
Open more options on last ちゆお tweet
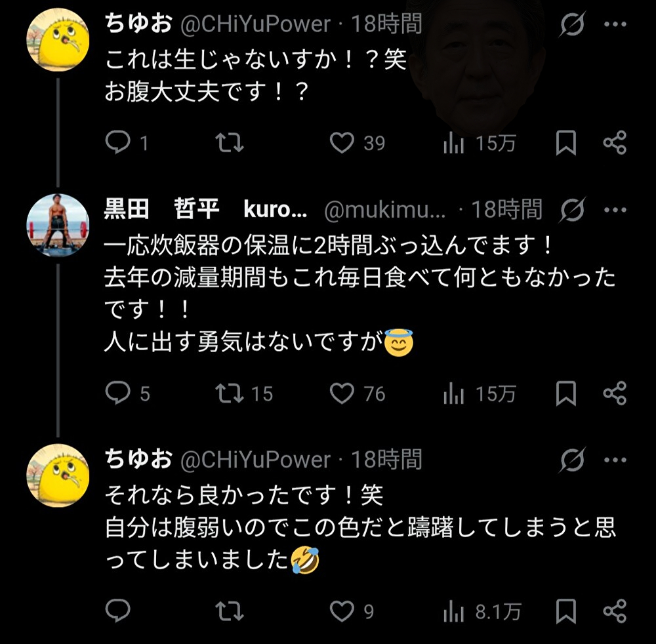pos(614,461)
